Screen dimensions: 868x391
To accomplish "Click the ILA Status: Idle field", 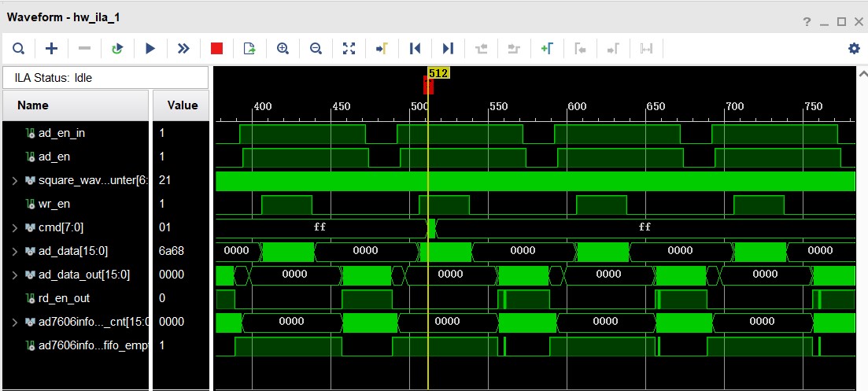I will (105, 78).
